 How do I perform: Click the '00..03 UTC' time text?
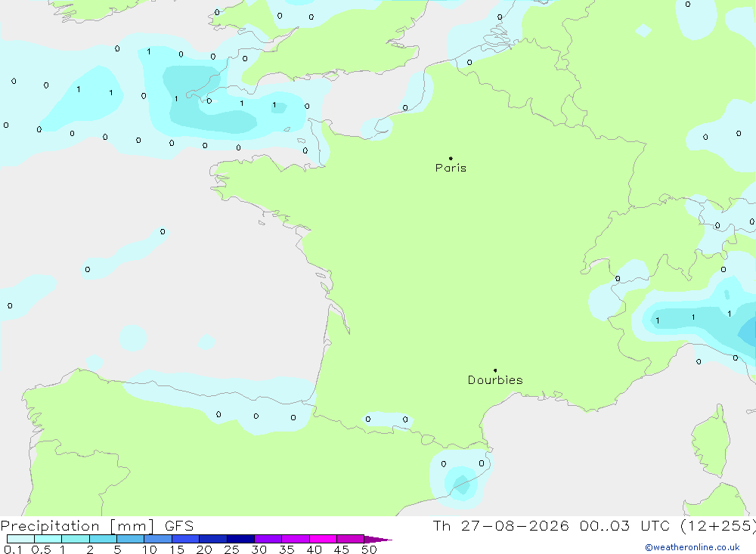click(624, 526)
